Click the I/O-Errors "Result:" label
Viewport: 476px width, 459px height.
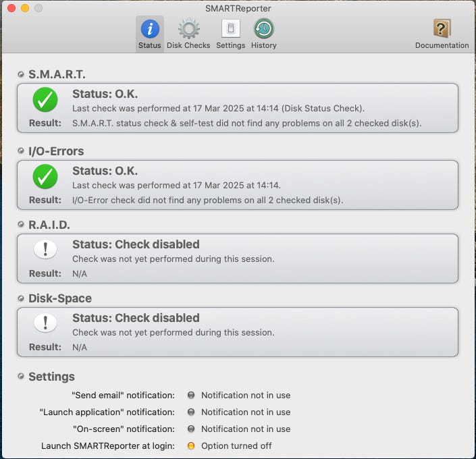tap(45, 200)
